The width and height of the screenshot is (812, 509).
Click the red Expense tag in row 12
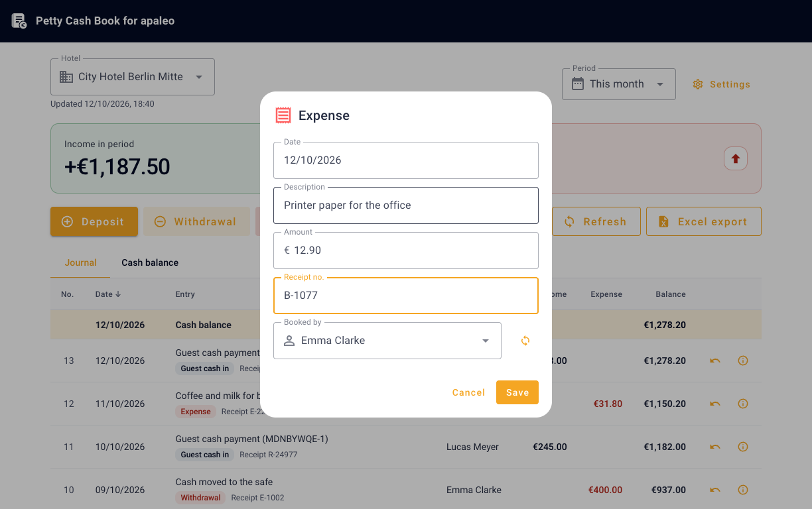[196, 412]
